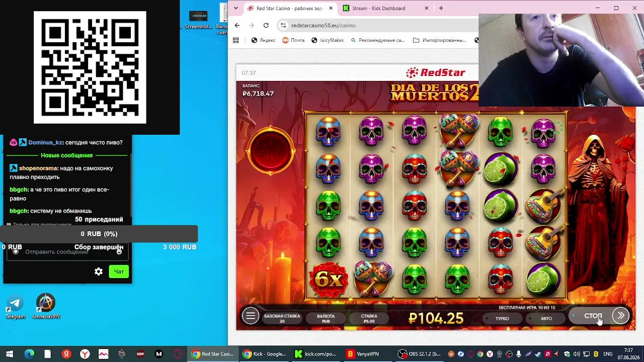This screenshot has height=362, width=644.
Task: Open the JuicyStakes bookmark
Action: [328, 40]
